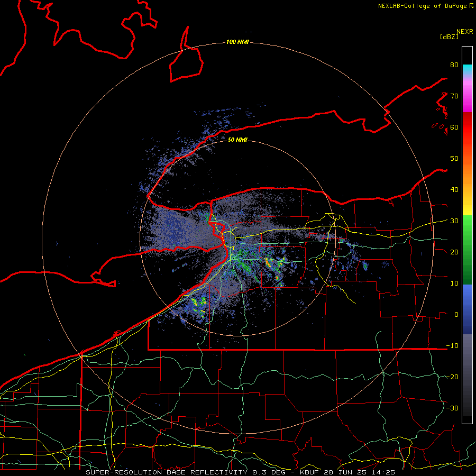Click the 100 NMI range ring label

click(x=237, y=42)
